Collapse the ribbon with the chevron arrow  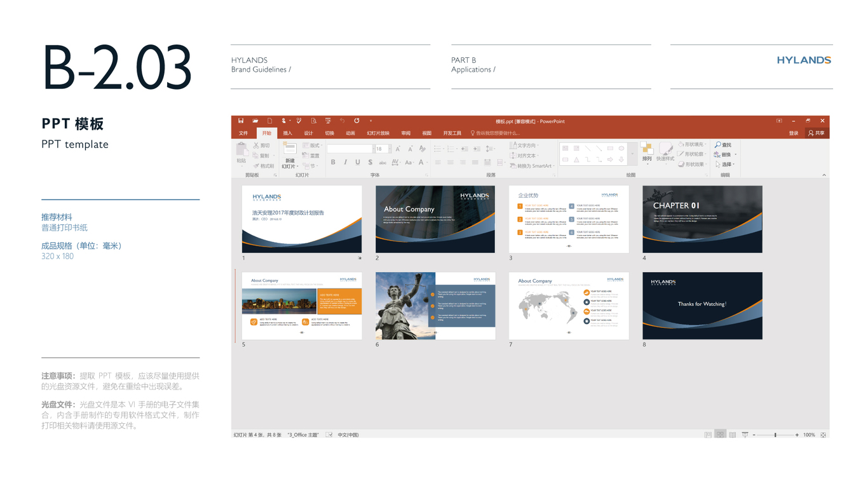tap(824, 175)
